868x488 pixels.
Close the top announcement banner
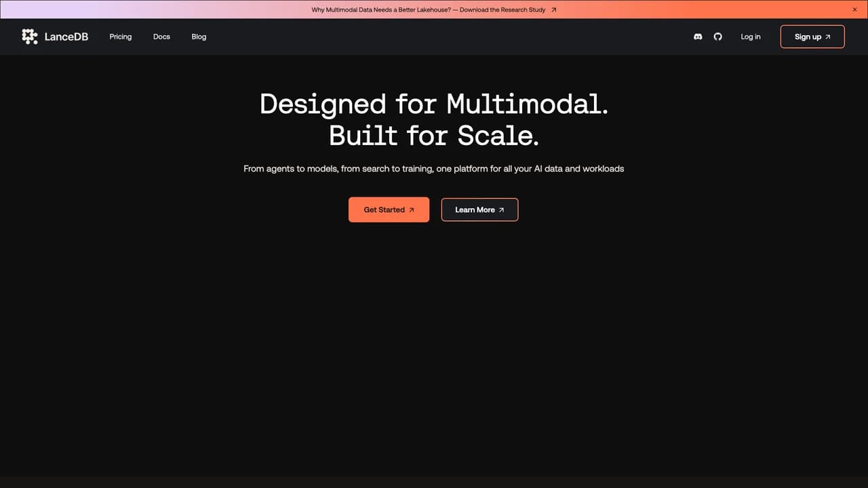tap(854, 9)
